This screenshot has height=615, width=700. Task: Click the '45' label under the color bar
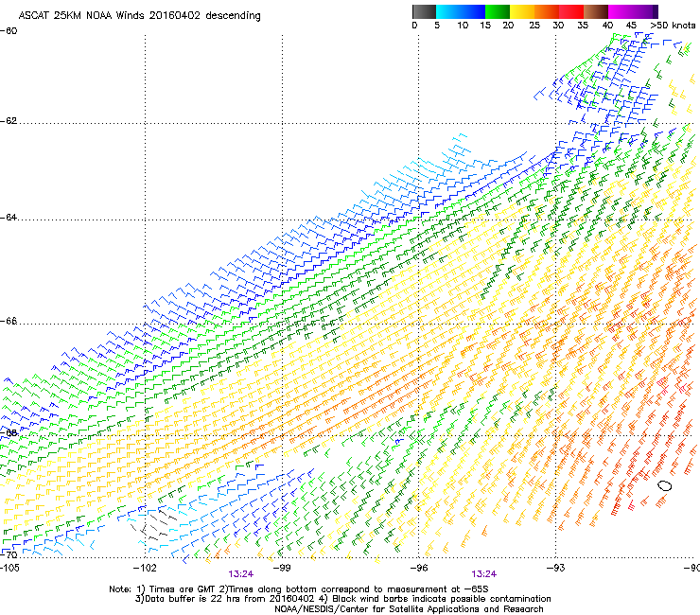[631, 26]
